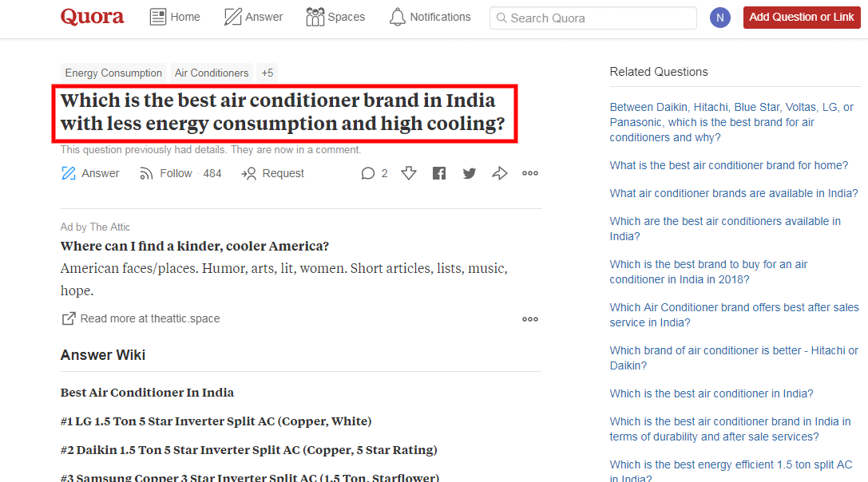This screenshot has height=482, width=868.
Task: Expand the +5 more topics tag
Action: tap(268, 73)
